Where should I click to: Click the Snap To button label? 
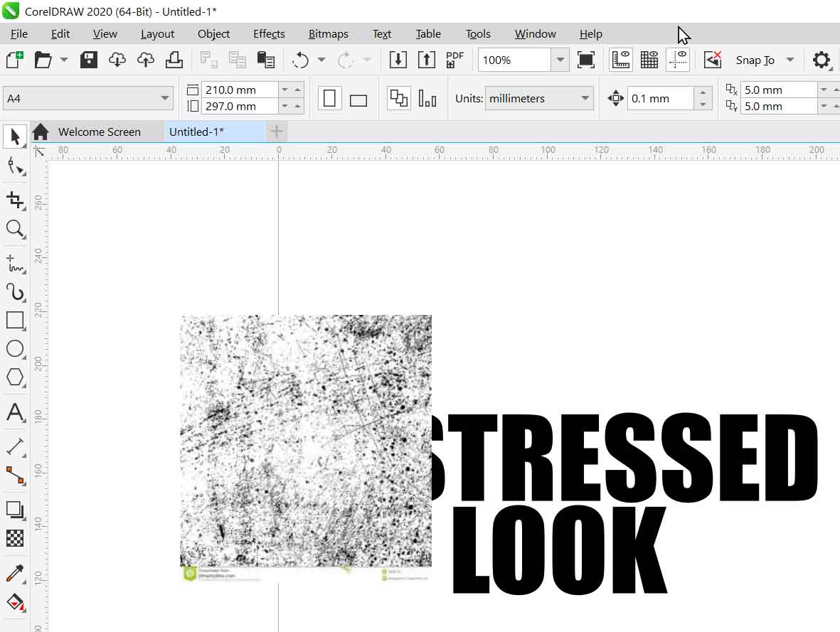(x=755, y=60)
